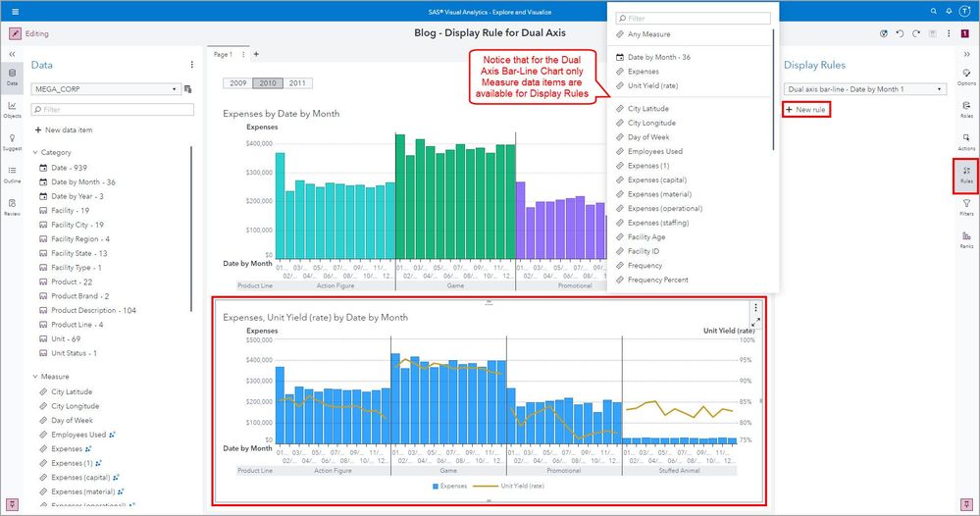Collapse the right pane with double chevron
Viewport: 980px width, 516px height.
(x=967, y=54)
